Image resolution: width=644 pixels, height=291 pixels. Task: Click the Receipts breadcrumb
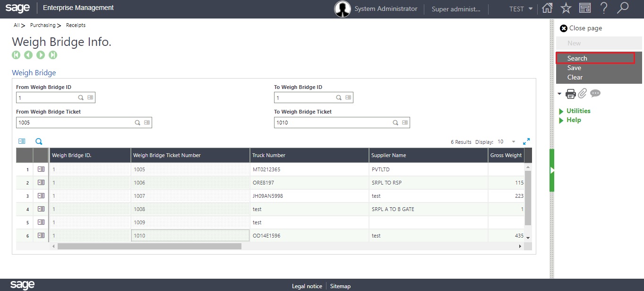click(x=75, y=25)
